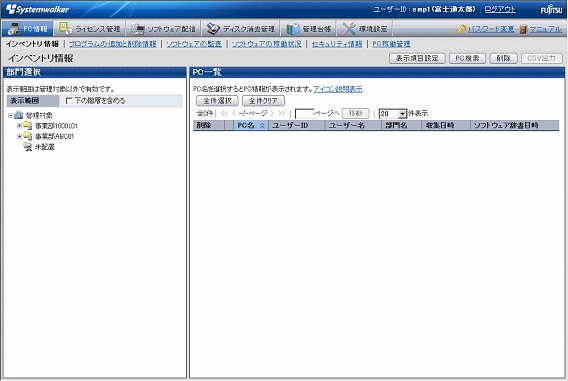Open the 20件表示 dropdown
568x381 pixels.
(393, 114)
